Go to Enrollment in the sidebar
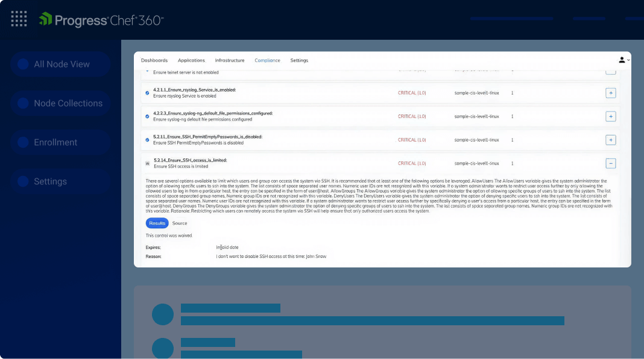This screenshot has height=359, width=644. click(55, 143)
